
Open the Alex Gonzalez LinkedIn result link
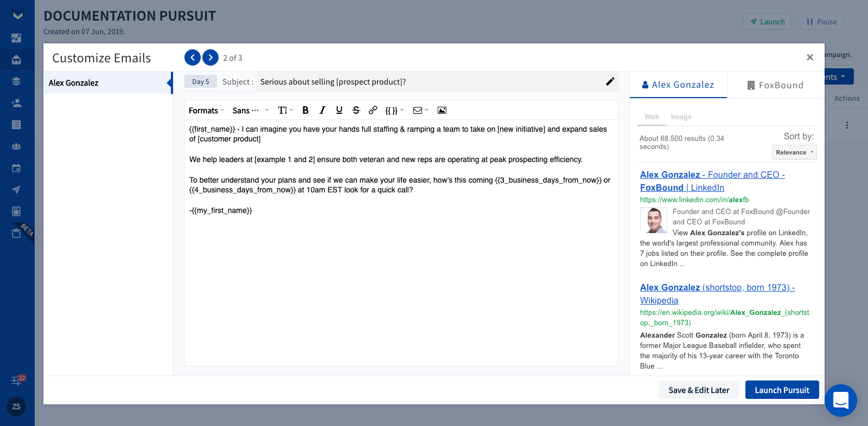tap(712, 181)
